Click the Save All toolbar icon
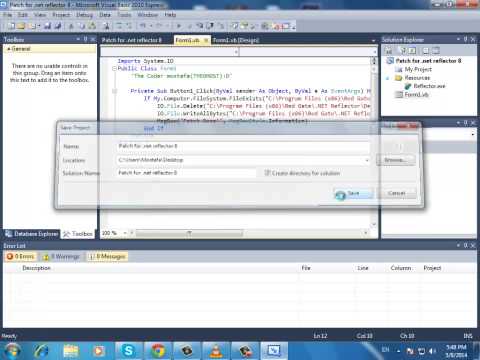Image resolution: width=480 pixels, height=360 pixels. click(x=58, y=26)
